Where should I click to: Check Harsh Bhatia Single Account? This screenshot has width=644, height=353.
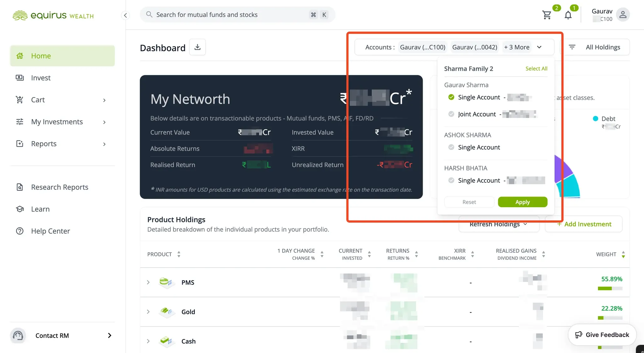451,180
